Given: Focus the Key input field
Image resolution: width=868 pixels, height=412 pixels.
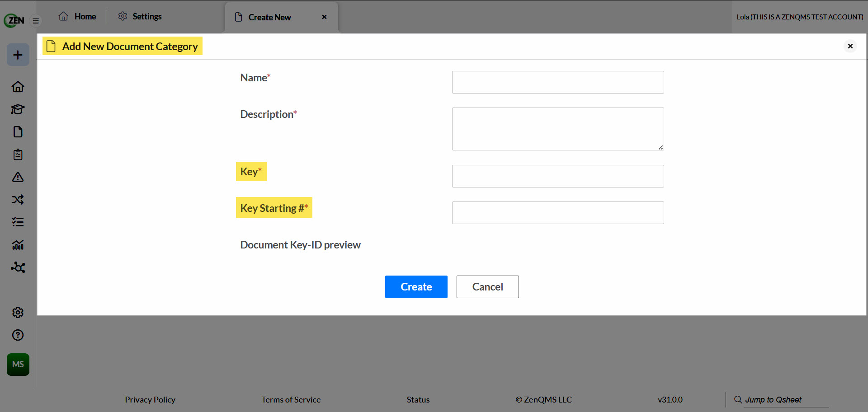Looking at the screenshot, I should [x=558, y=176].
